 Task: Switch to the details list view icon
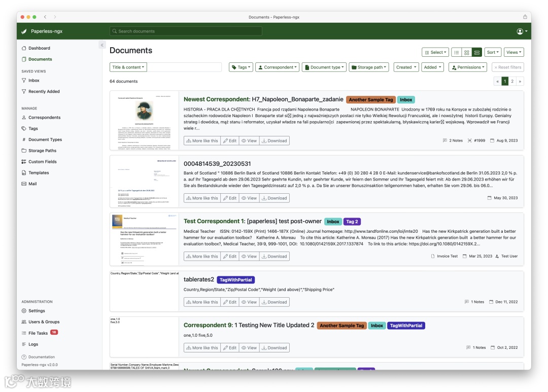pos(457,52)
